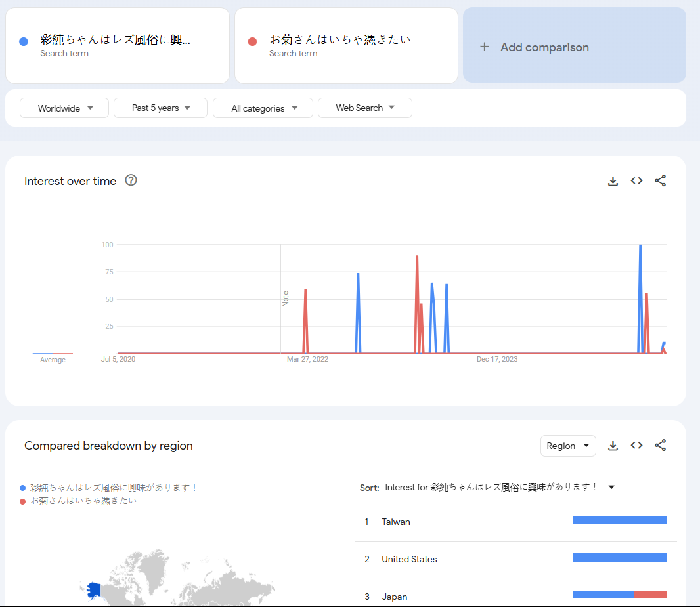The height and width of the screenshot is (607, 700).
Task: Click red portion of Japan's interest bar
Action: coord(651,595)
